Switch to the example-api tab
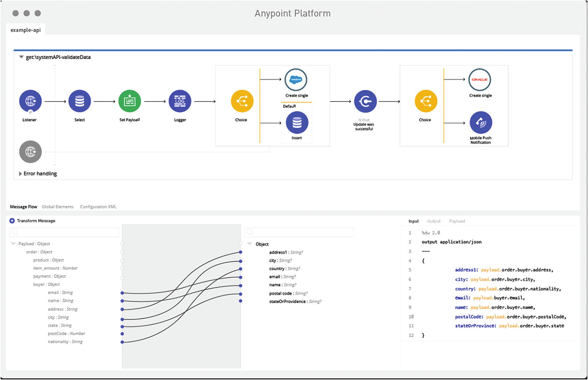Screen dimensions: 588x380 click(26, 30)
